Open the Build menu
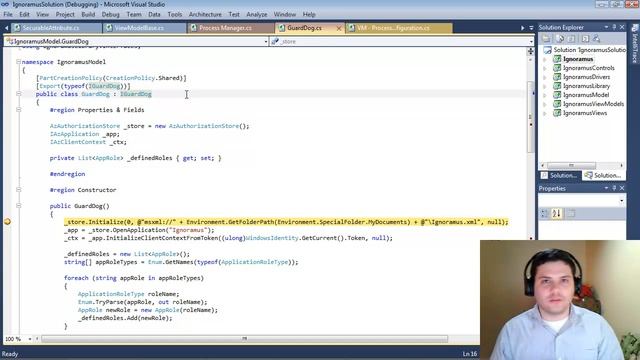The image size is (640, 360). point(88,14)
